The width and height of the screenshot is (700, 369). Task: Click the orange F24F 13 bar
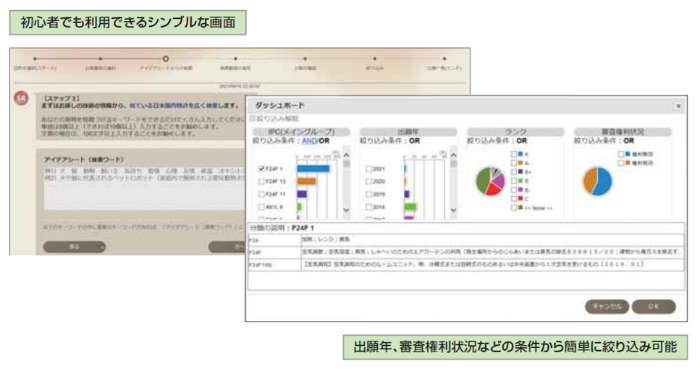(x=306, y=182)
